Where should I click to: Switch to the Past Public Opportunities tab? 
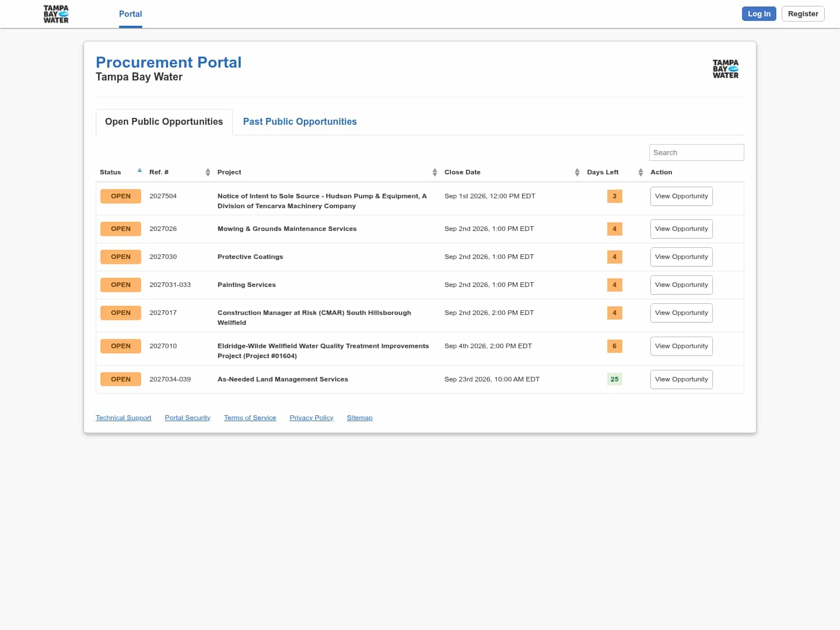300,122
